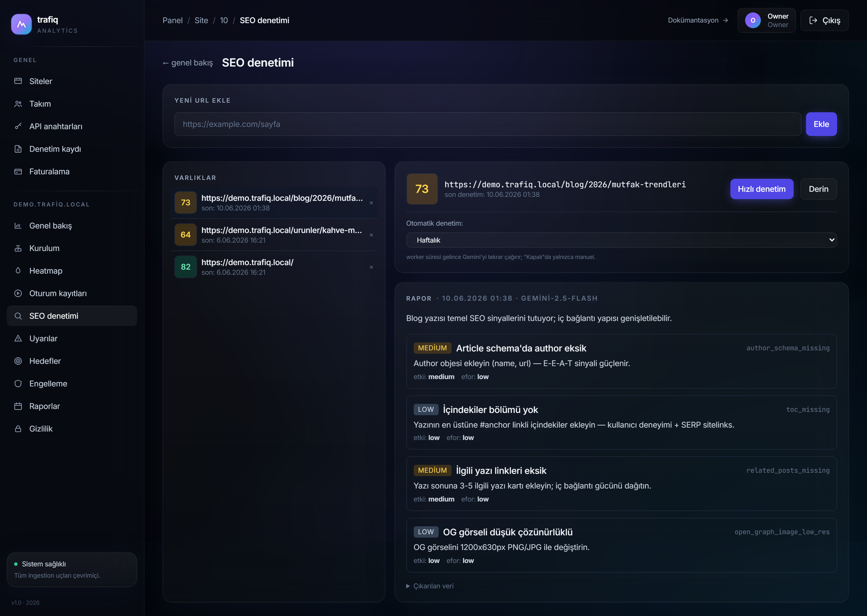Open the Otomatik denetim Haftalık dropdown
The image size is (867, 616).
click(x=621, y=240)
